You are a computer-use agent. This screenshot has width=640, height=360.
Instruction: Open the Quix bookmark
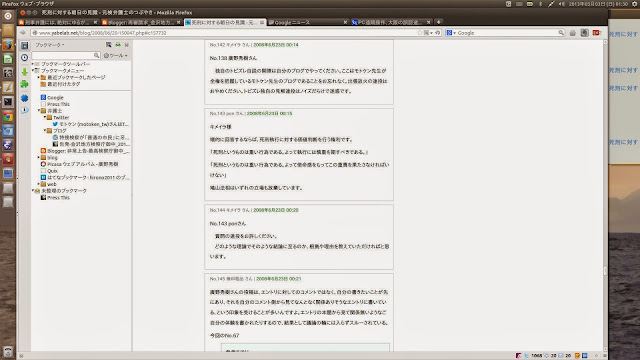pos(49,171)
